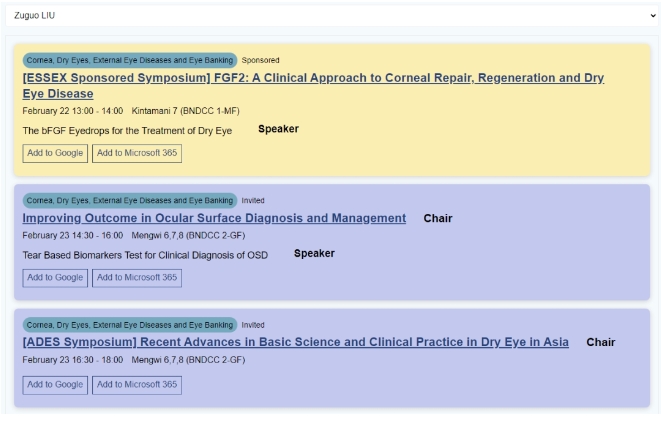The image size is (661, 421).
Task: Select the bFGF Eyedrops talk title text
Action: pyautogui.click(x=127, y=130)
